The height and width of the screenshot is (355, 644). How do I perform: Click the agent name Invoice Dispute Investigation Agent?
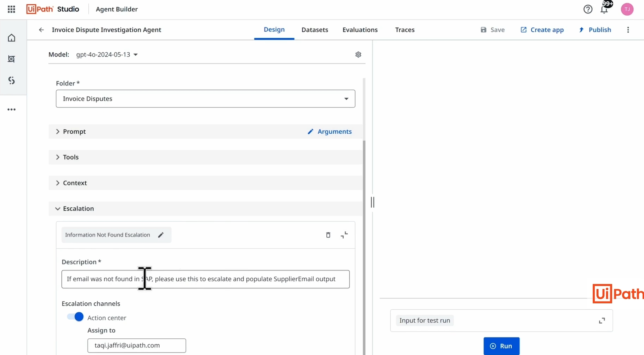point(107,30)
